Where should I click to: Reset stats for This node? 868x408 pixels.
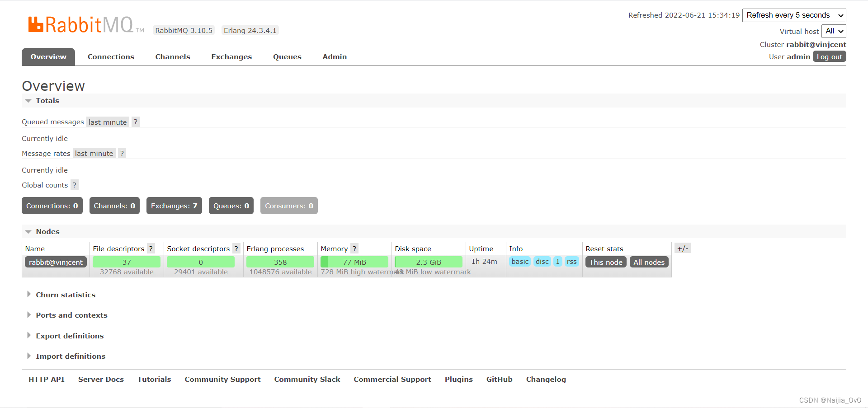[606, 262]
